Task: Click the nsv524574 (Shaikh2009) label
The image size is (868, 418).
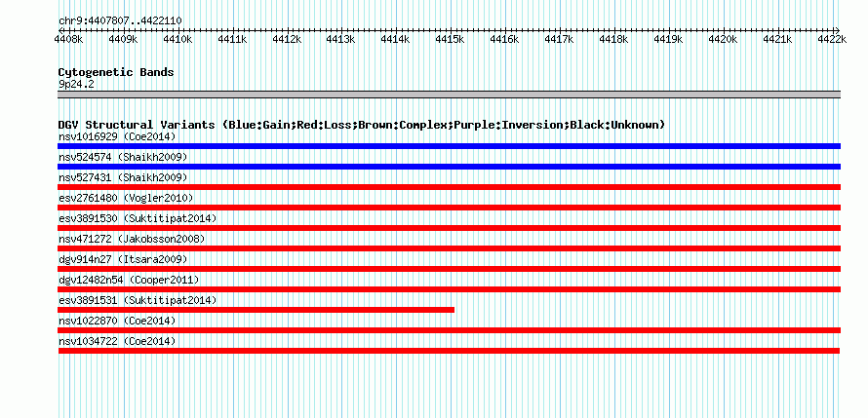Action: (x=123, y=157)
